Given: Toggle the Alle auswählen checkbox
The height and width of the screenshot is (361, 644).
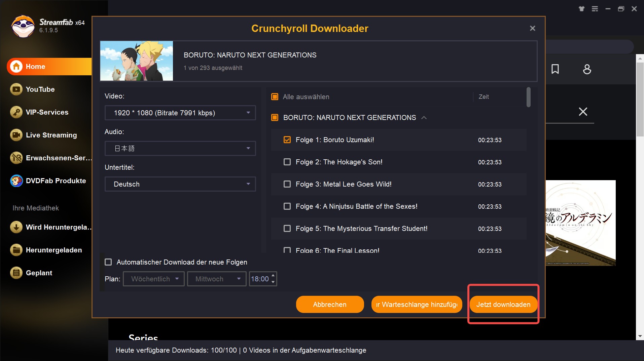Looking at the screenshot, I should (x=275, y=97).
